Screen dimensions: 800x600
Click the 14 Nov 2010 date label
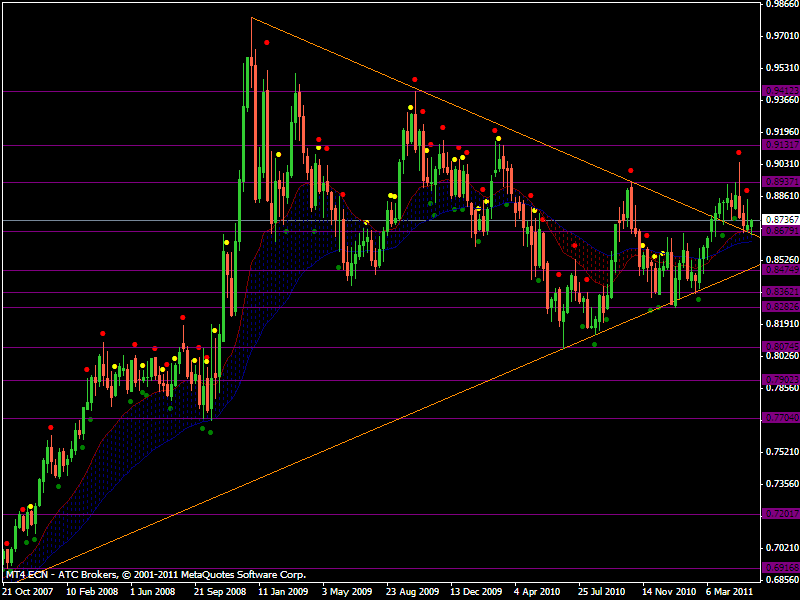[x=668, y=592]
